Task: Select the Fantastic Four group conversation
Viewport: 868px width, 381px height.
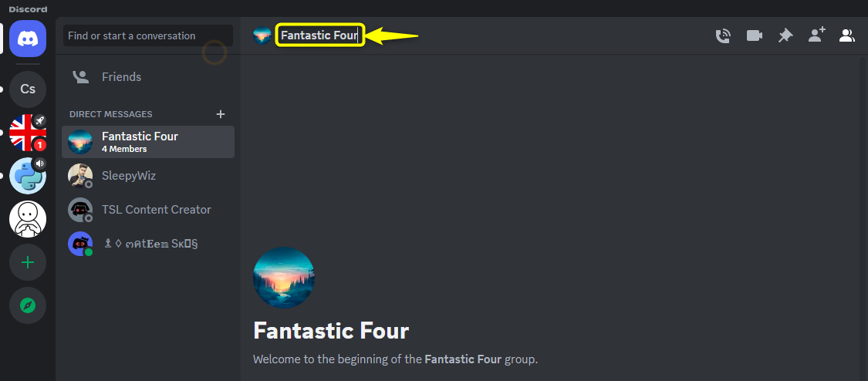Action: tap(148, 142)
